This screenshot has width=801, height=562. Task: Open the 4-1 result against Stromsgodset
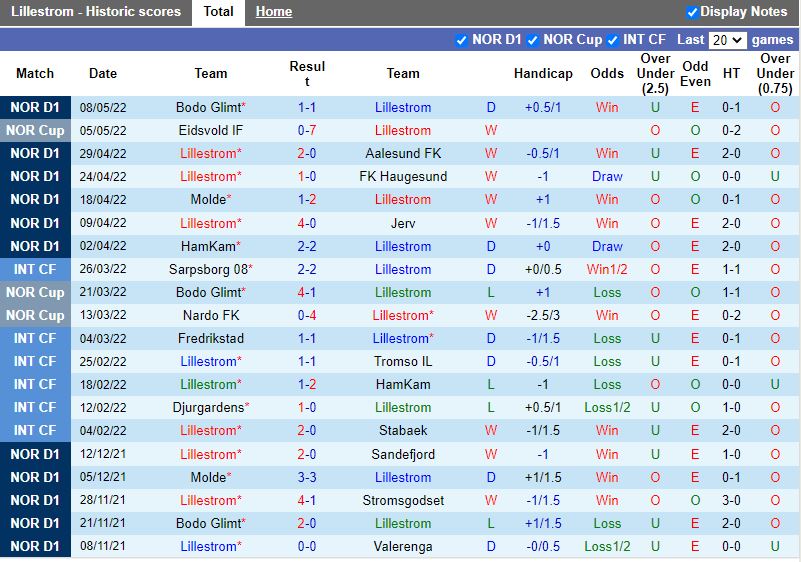[x=307, y=500]
